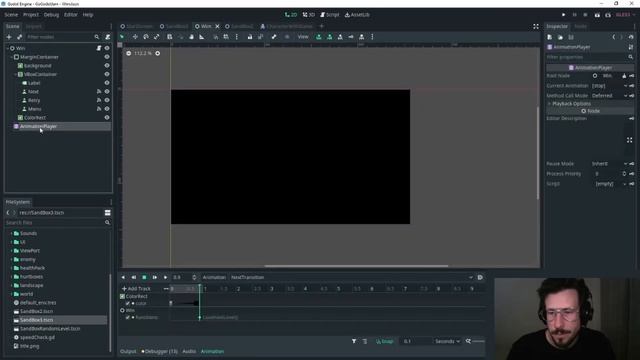This screenshot has height=360, width=640.
Task: Open the Output bottom panel
Action: point(128,351)
